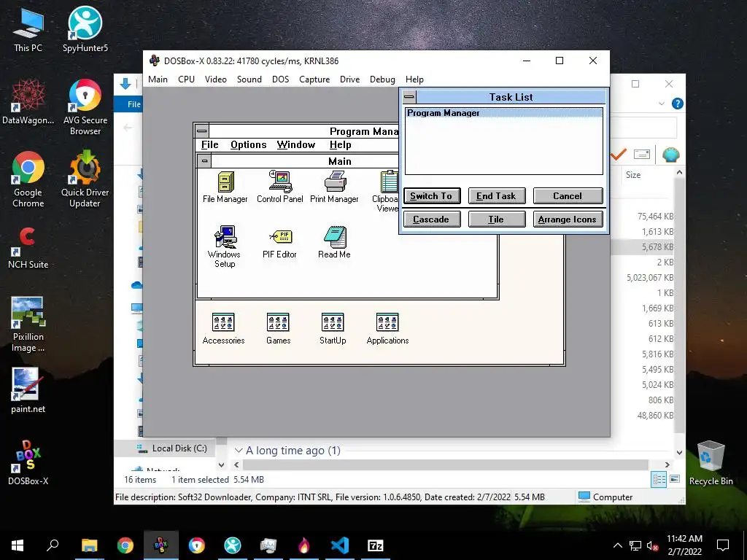Click Arrange Icons button
The width and height of the screenshot is (747, 560).
pyautogui.click(x=568, y=219)
